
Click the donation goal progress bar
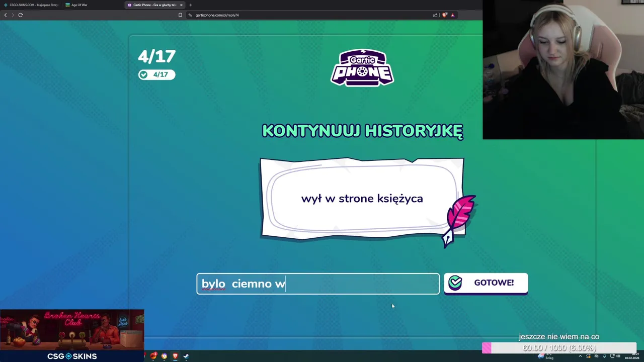559,348
